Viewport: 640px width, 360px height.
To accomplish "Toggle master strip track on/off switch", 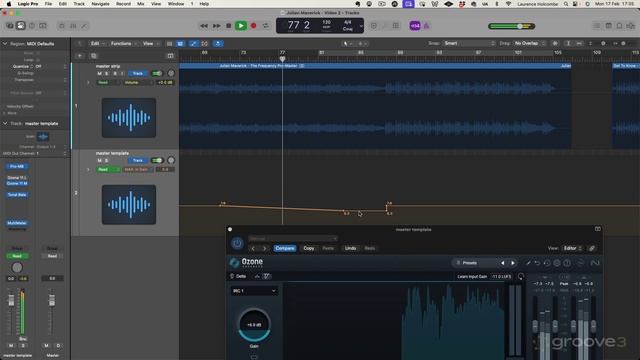I will 157,73.
